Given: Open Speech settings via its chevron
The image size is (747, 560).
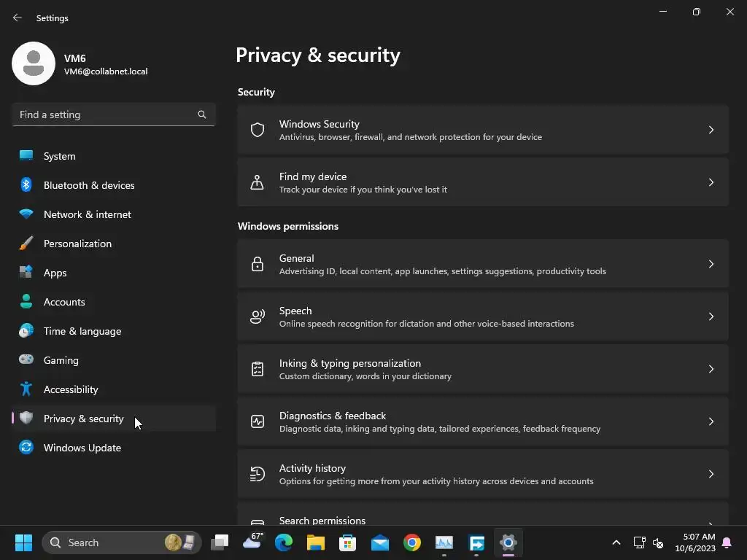Looking at the screenshot, I should tap(711, 316).
